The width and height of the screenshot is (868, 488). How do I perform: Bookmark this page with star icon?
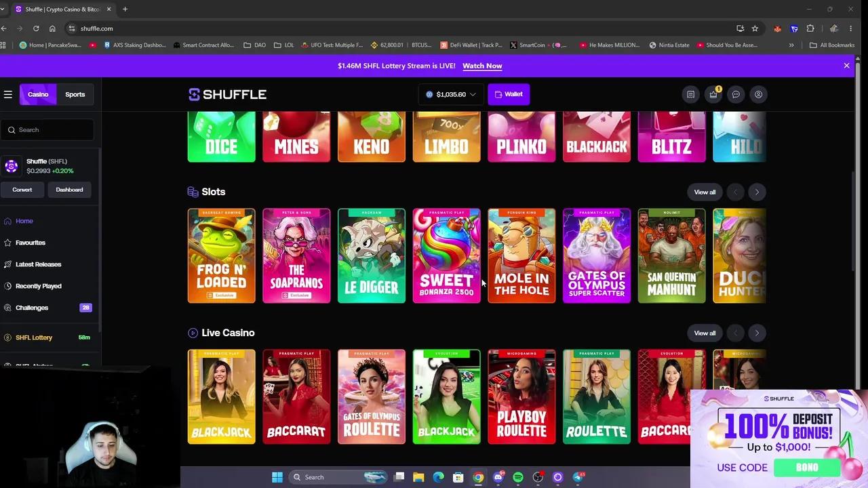pyautogui.click(x=755, y=28)
